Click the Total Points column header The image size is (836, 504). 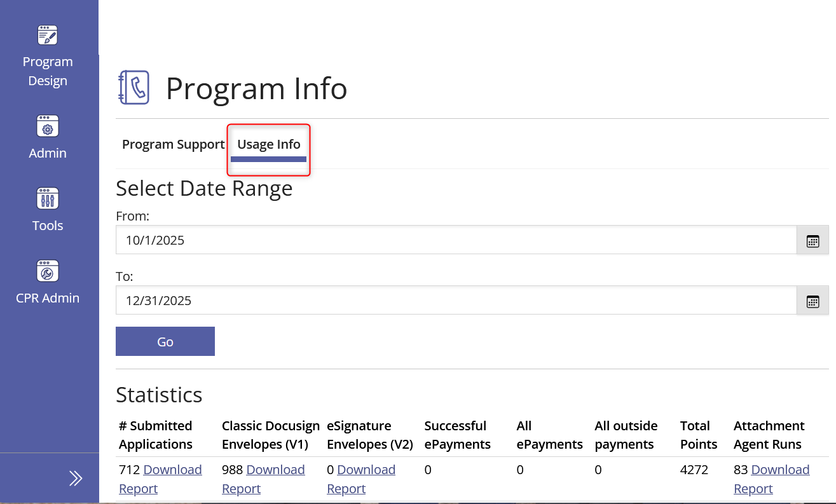[697, 435]
